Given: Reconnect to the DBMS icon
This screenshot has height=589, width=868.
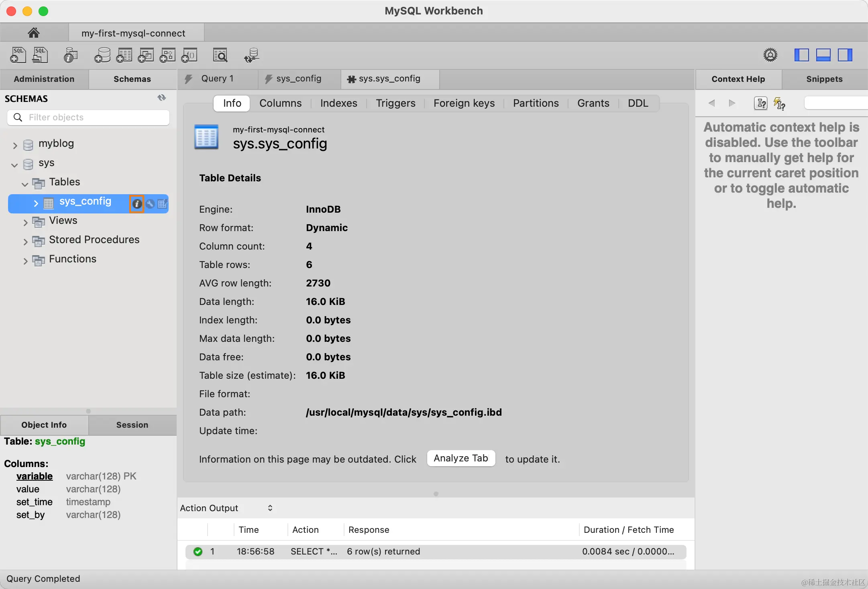Looking at the screenshot, I should tap(252, 55).
